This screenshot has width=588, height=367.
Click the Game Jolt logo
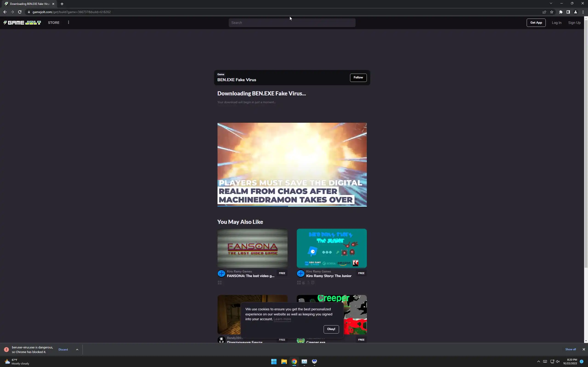22,22
